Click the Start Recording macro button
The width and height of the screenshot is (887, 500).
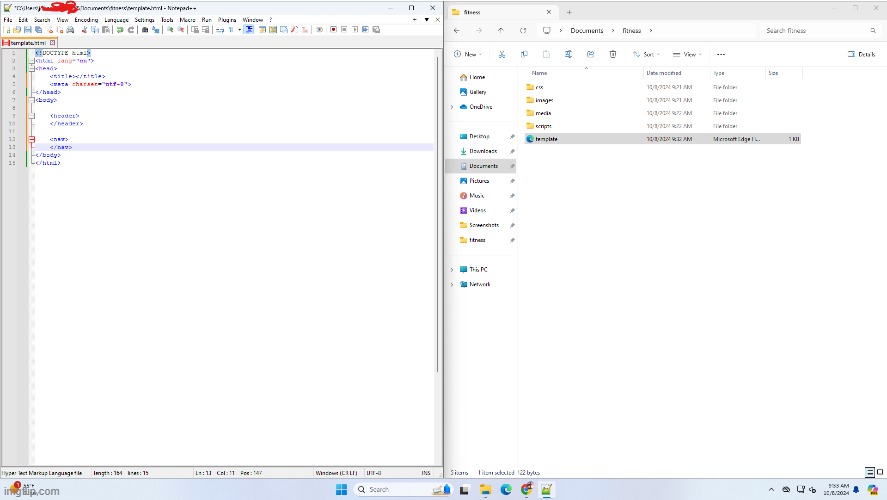point(333,29)
